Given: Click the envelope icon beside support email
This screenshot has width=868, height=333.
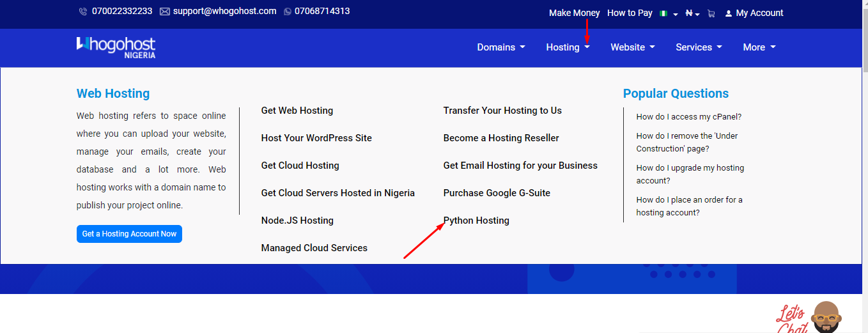Looking at the screenshot, I should coord(165,12).
